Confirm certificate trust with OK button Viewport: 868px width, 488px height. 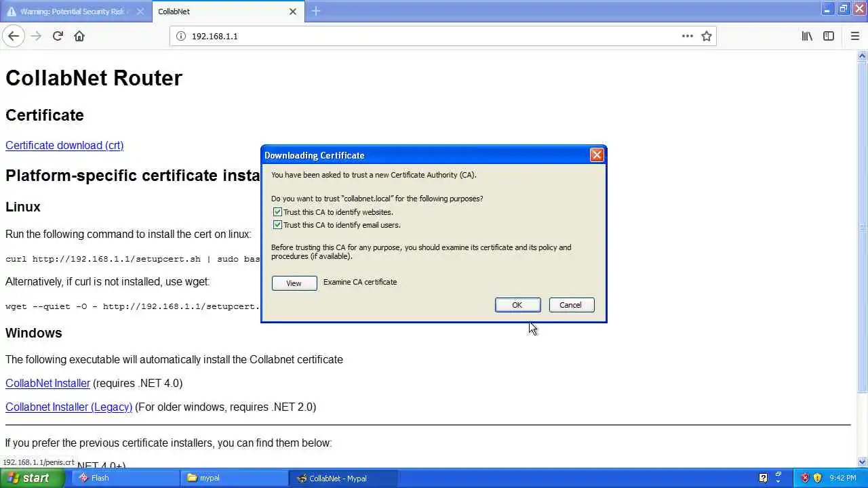[x=517, y=305]
